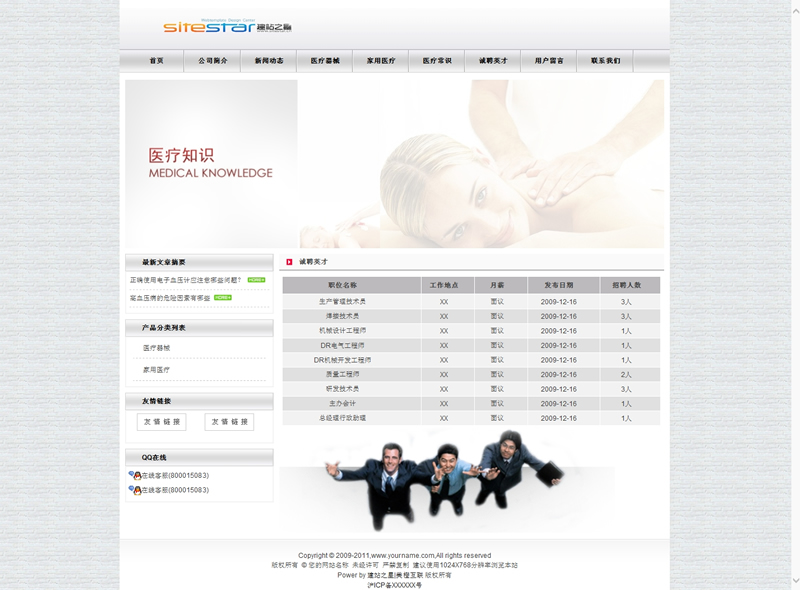800x590 pixels.
Task: Open the 新闻动态 menu item
Action: tap(268, 61)
